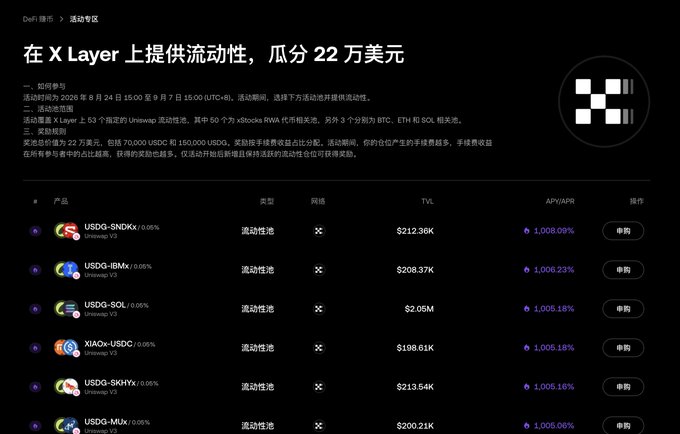The image size is (680, 434).
Task: Open the DeFi breadcrumb link
Action: point(38,19)
